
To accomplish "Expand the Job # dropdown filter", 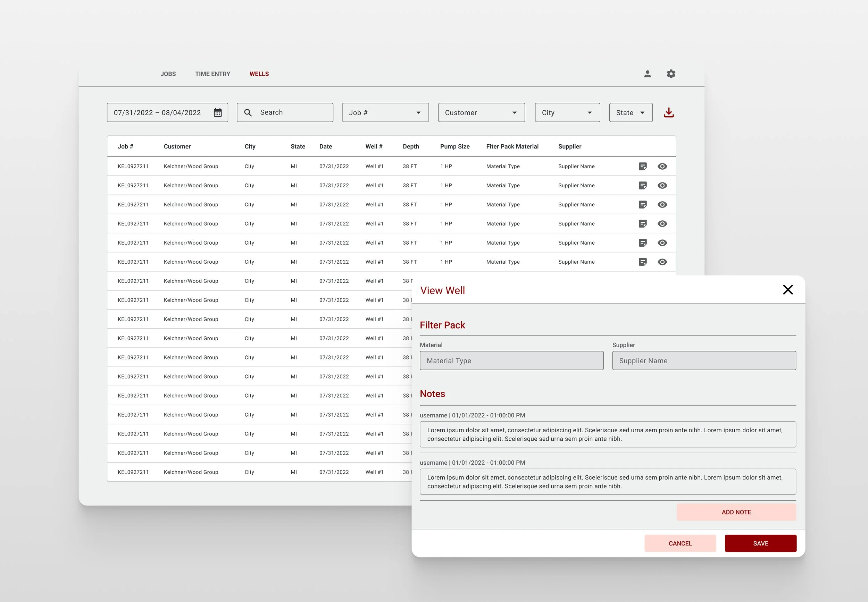I will point(385,112).
